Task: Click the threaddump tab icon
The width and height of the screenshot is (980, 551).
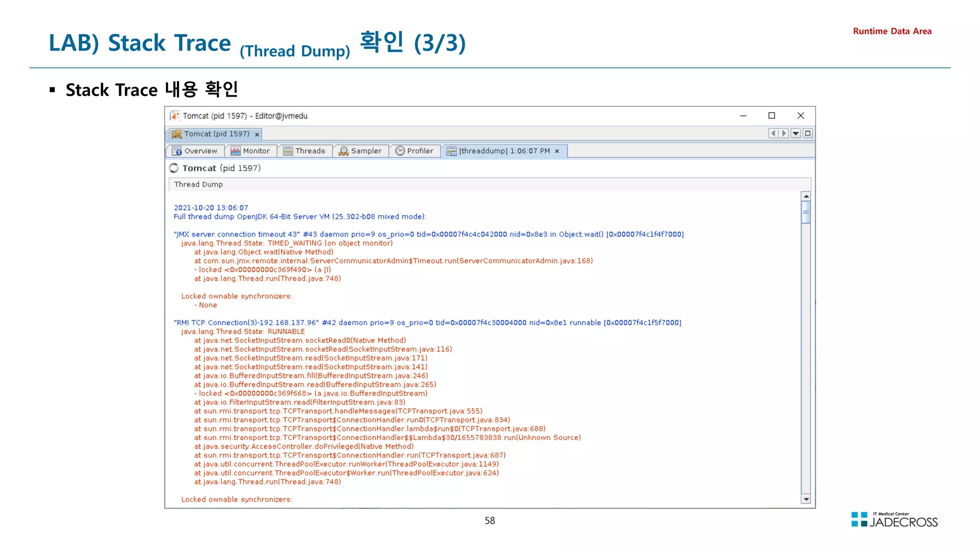Action: [x=451, y=151]
